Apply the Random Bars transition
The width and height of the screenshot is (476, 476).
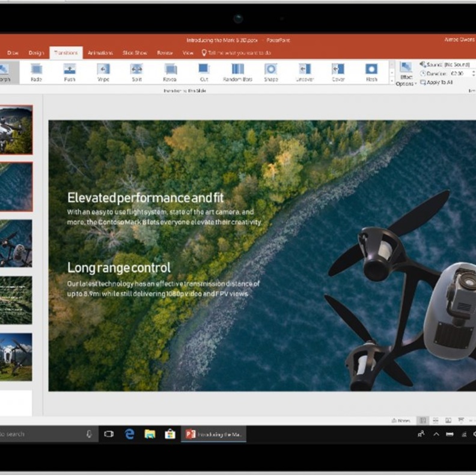coord(237,72)
